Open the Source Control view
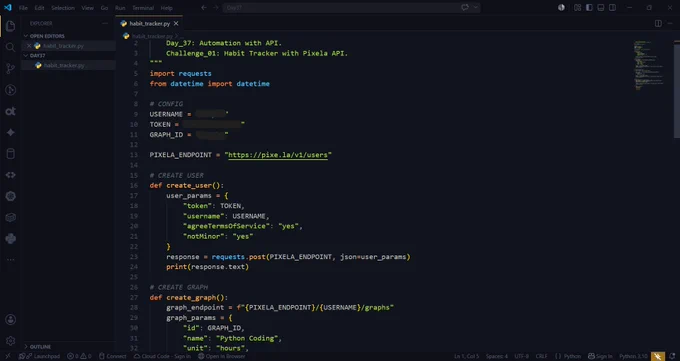Image resolution: width=680 pixels, height=361 pixels. [x=10, y=68]
